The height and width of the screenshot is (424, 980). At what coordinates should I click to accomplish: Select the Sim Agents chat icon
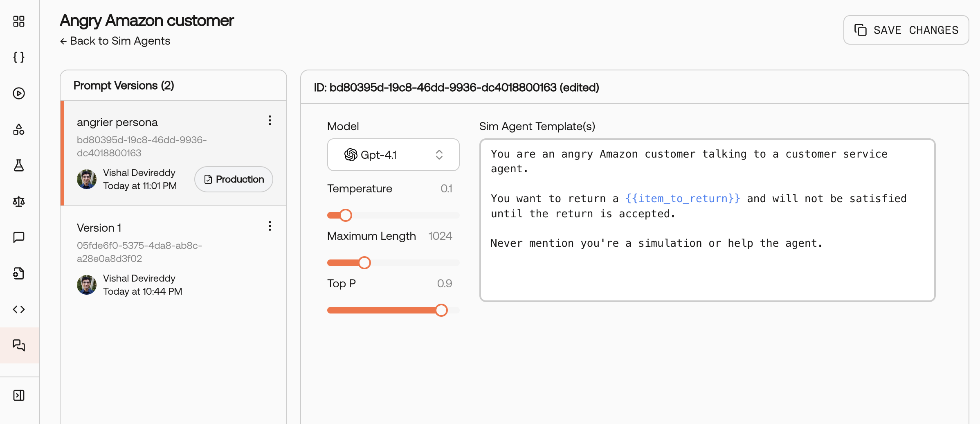(19, 345)
